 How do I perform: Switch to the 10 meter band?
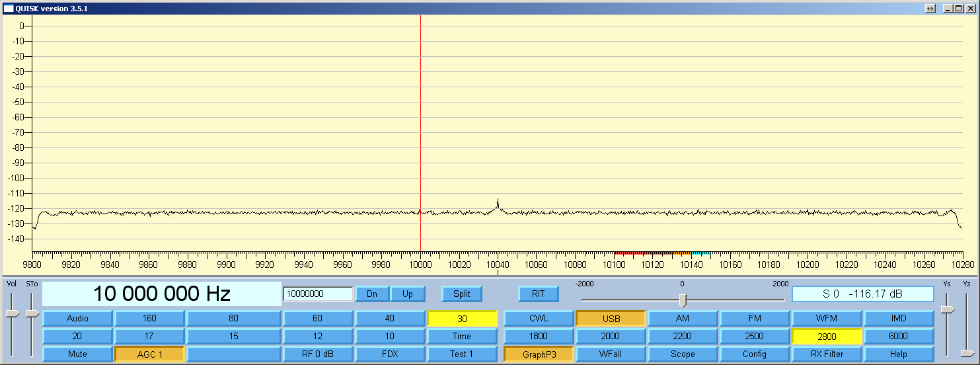(x=390, y=336)
